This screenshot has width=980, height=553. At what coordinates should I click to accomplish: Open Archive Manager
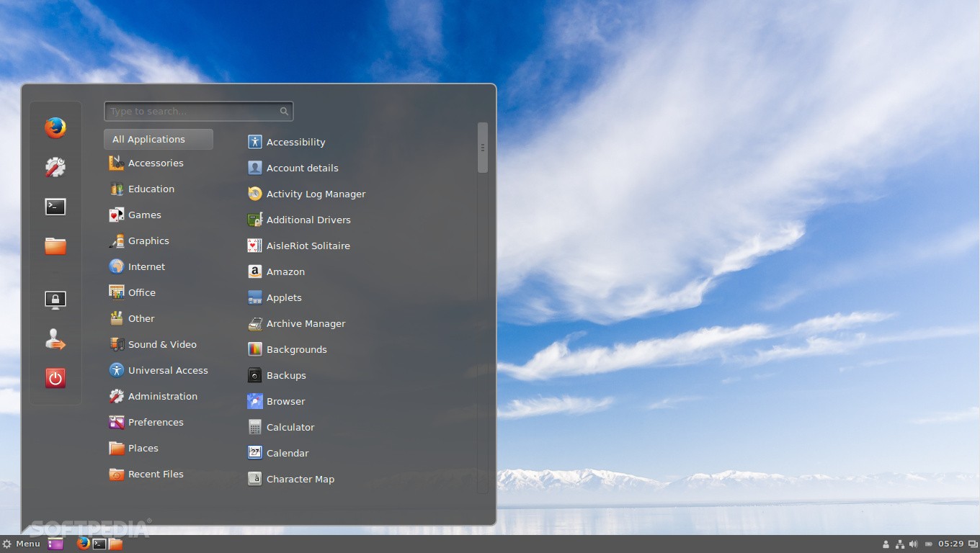[x=306, y=323]
